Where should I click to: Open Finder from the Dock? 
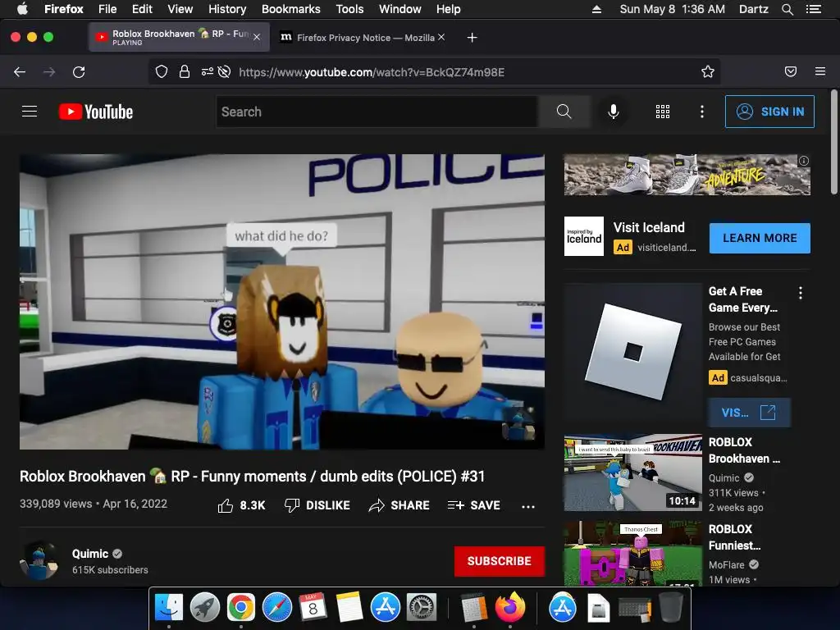coord(169,608)
